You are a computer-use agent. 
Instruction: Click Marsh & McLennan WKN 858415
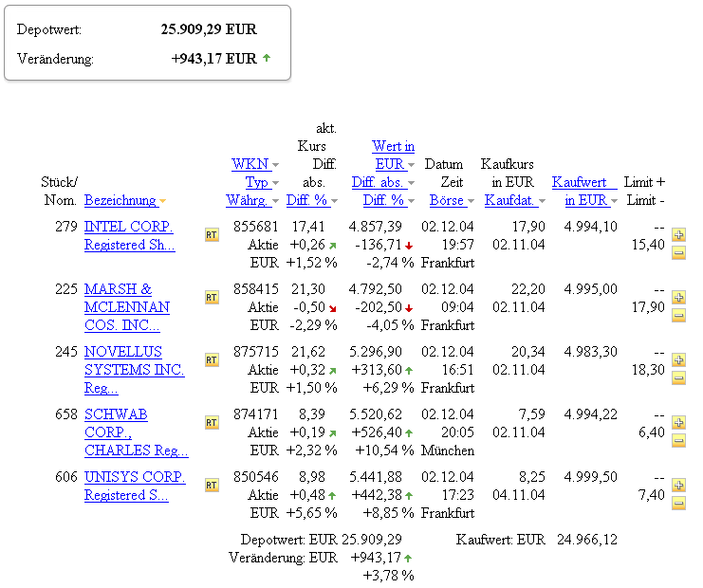point(255,289)
